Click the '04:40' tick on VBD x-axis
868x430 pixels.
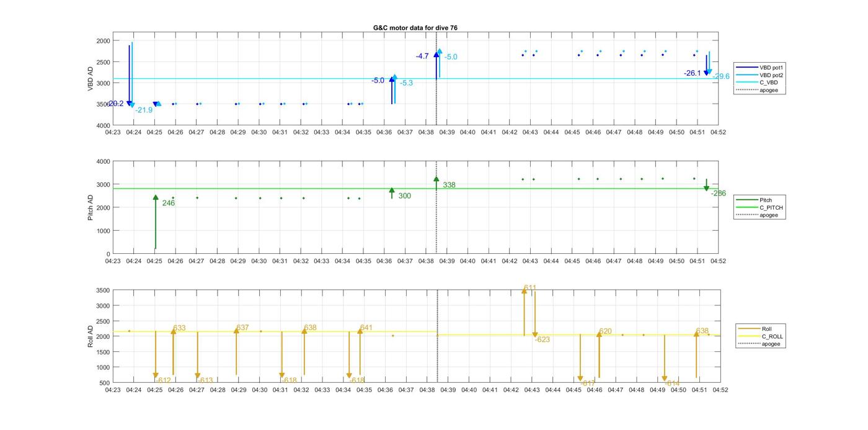(467, 132)
